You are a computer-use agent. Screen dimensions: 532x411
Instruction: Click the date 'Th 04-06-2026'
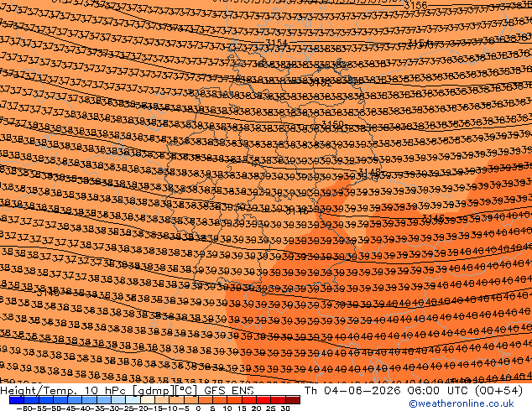(x=352, y=390)
